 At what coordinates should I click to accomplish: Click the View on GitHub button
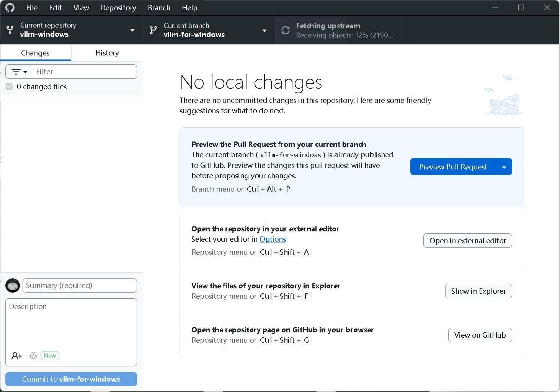(480, 335)
